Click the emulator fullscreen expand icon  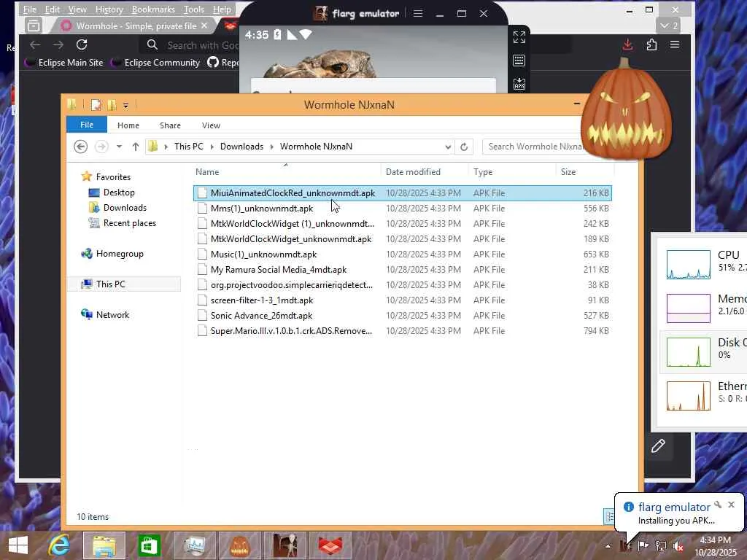[519, 37]
